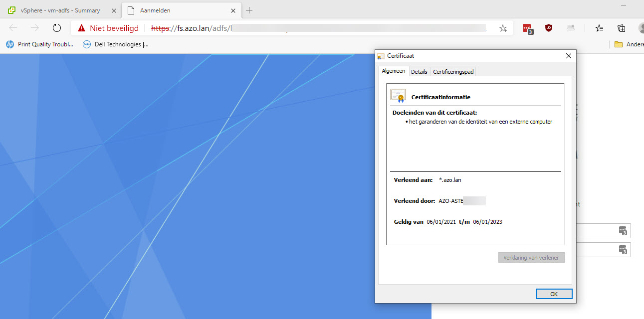The height and width of the screenshot is (319, 644).
Task: Switch to the vSphere vm-adfs tab
Action: pos(60,10)
